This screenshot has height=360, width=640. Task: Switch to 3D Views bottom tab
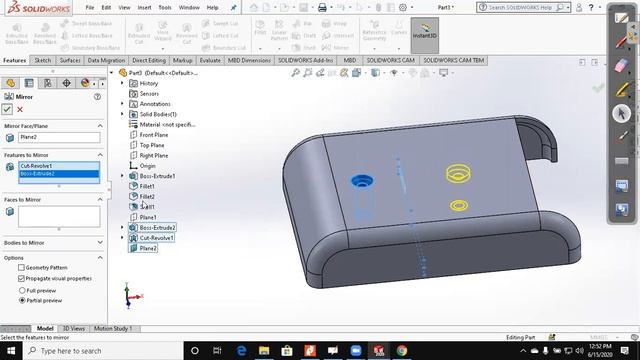(x=73, y=329)
